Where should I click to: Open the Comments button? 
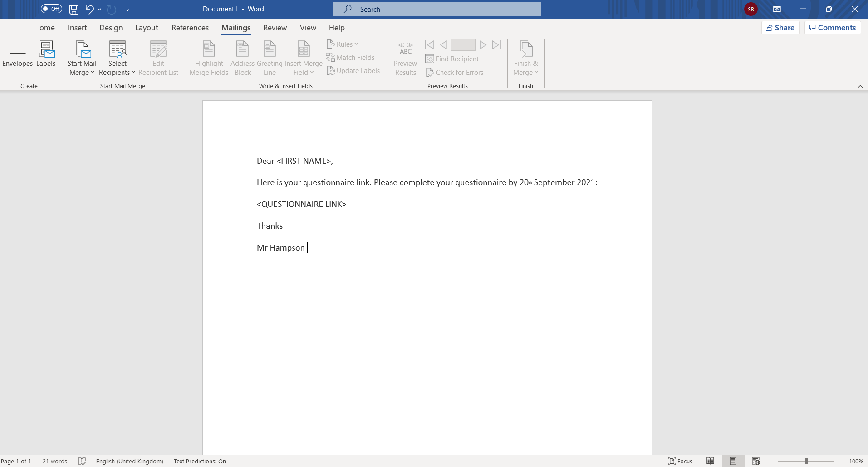coord(832,28)
